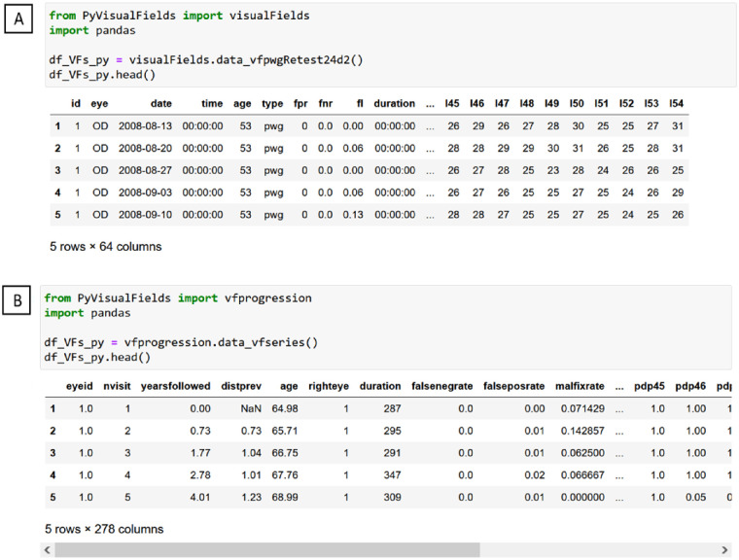Click inside code cell B with vfprogression import

pyautogui.click(x=385, y=328)
